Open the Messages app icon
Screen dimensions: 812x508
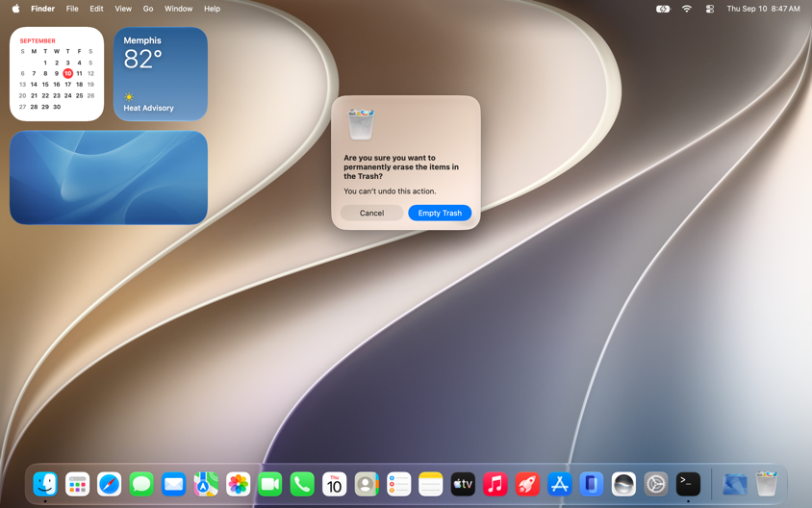[141, 484]
